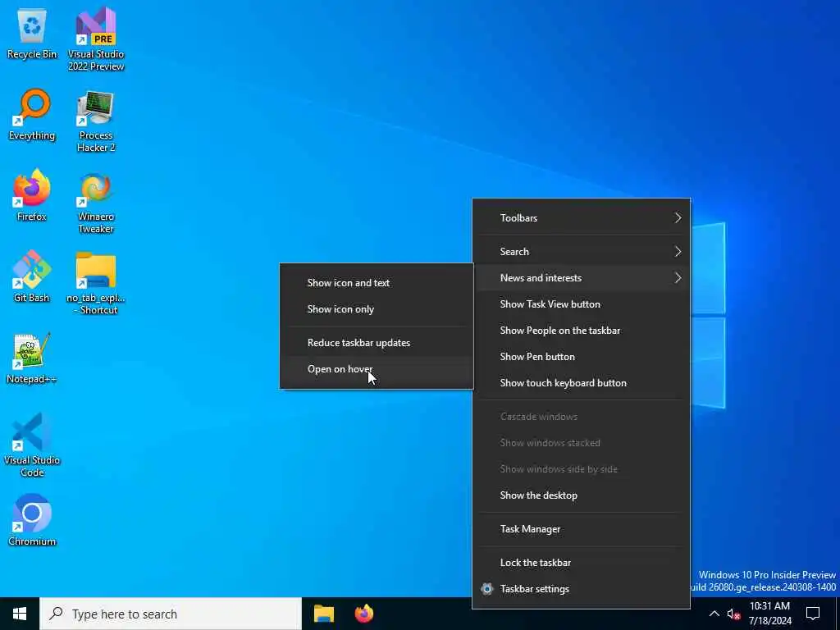Select Visual Studio 2022 Preview shortcut
840x630 pixels.
click(x=96, y=39)
